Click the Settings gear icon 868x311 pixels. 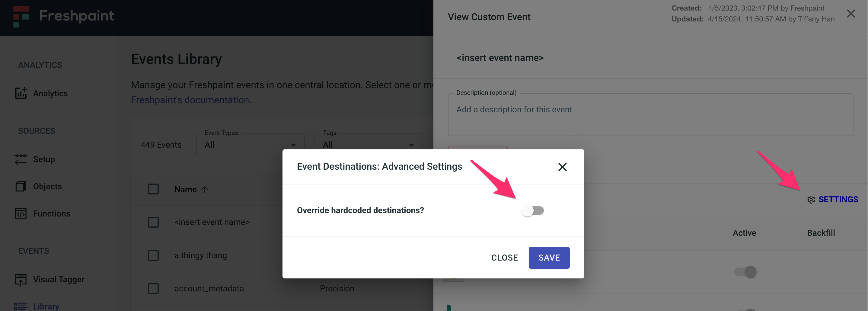point(811,200)
